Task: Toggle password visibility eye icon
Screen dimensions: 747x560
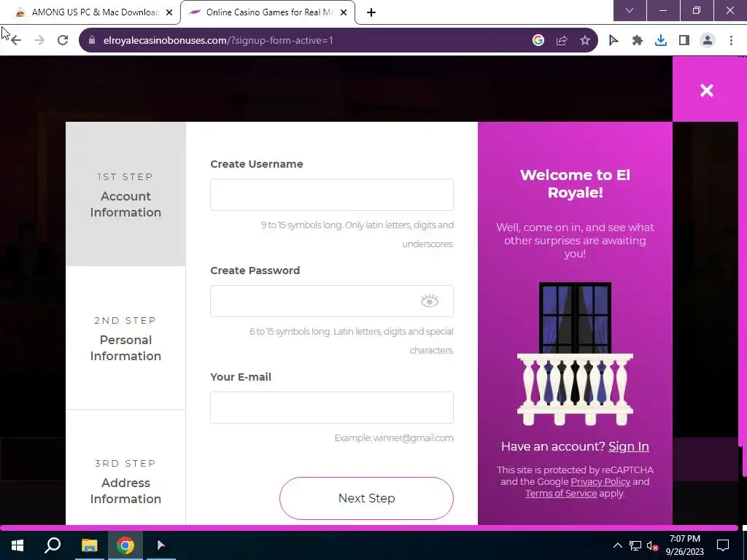Action: tap(429, 301)
